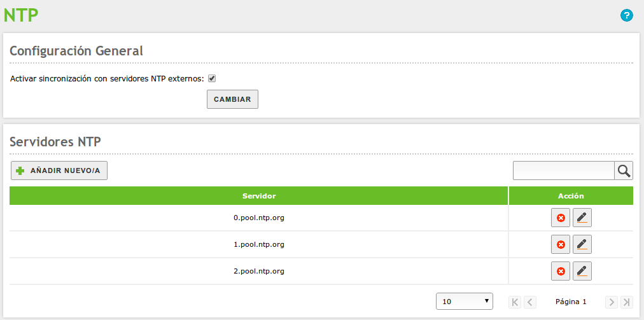The height and width of the screenshot is (320, 644).
Task: Edit the 0.pool.ntp.org server entry
Action: click(582, 218)
